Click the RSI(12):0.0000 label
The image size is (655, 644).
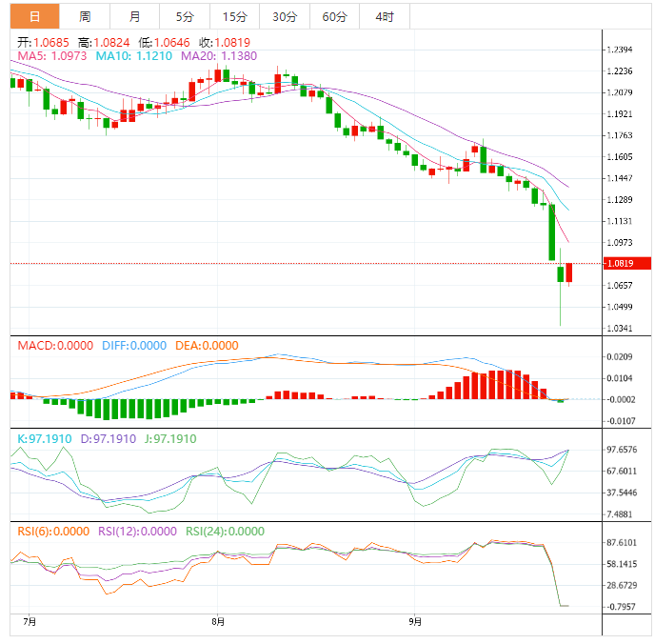[137, 532]
